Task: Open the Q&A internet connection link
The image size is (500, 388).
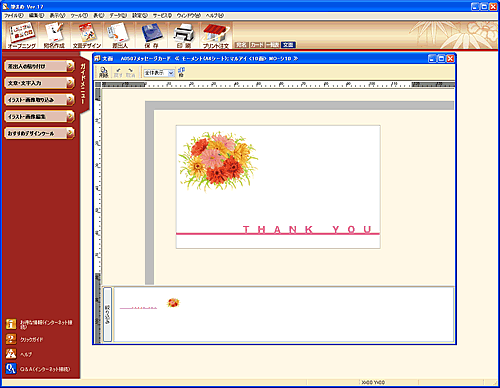Action: [45, 369]
